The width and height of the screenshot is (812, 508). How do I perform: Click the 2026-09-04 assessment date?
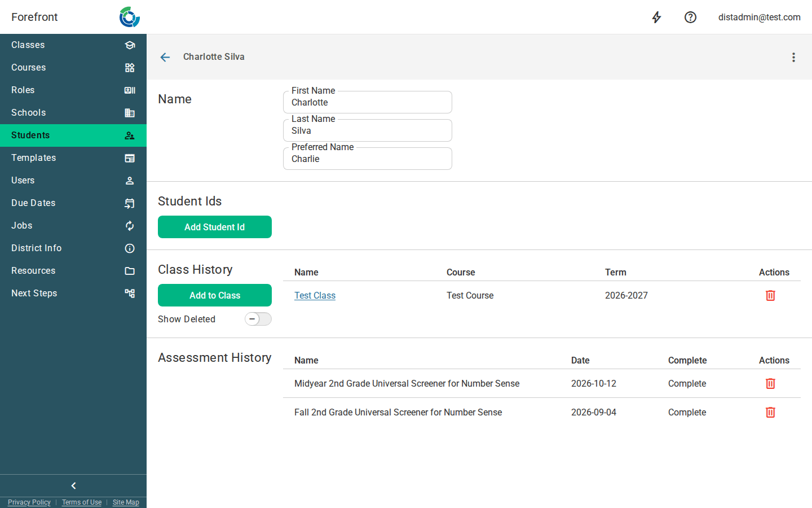pyautogui.click(x=594, y=412)
